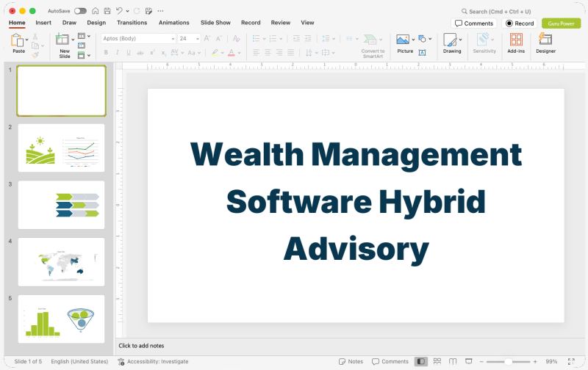Viewport: 588px width, 370px height.
Task: Reset slide layout icon
Action: click(82, 46)
